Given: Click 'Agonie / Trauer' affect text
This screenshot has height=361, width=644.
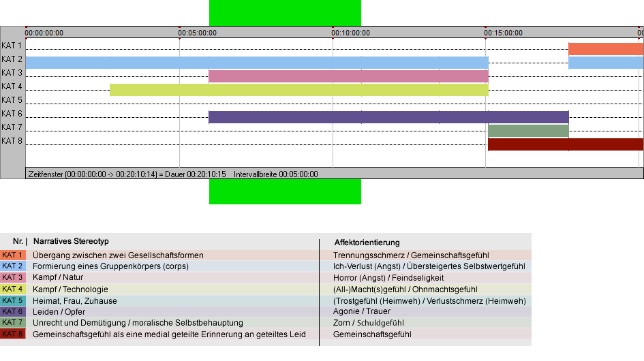Looking at the screenshot, I should tap(362, 311).
